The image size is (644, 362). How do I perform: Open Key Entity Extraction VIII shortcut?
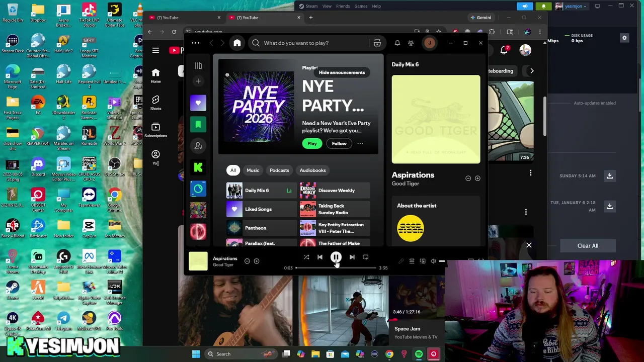point(335,228)
